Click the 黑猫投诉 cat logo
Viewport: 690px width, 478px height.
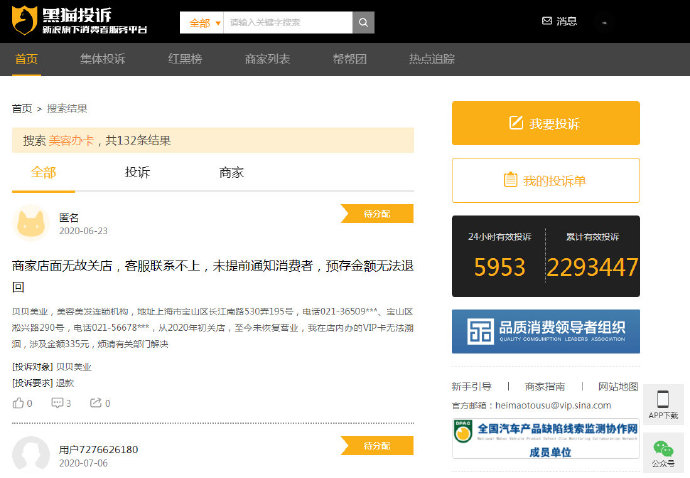click(x=24, y=21)
